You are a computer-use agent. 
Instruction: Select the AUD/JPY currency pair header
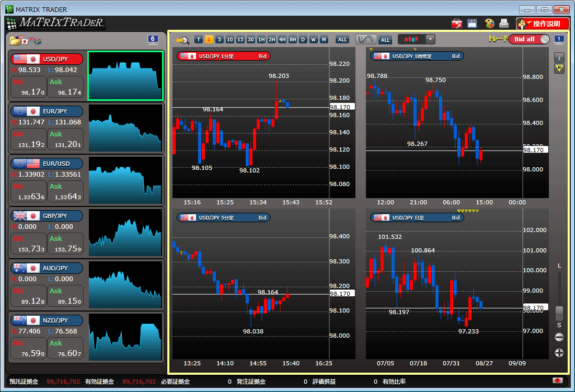point(47,268)
